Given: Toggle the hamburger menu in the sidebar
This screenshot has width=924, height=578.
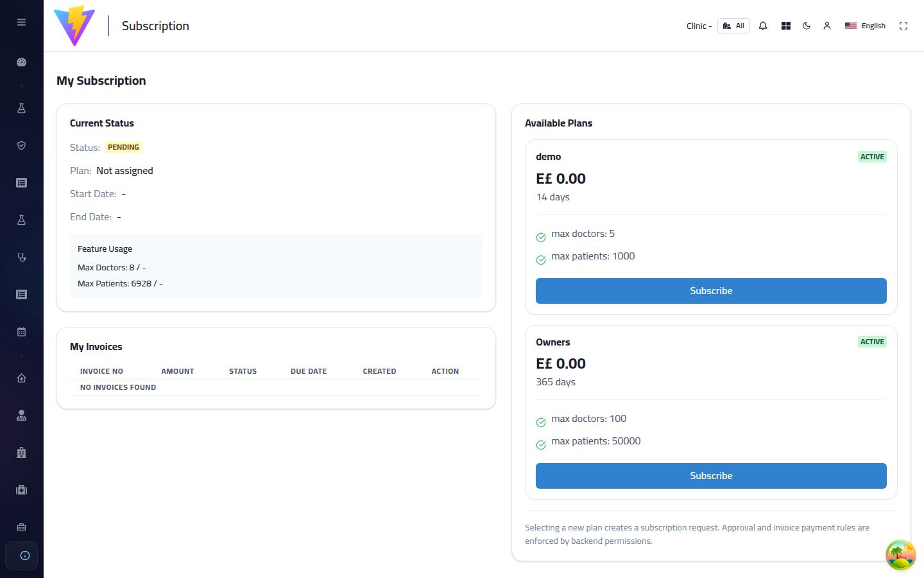Looking at the screenshot, I should click(21, 22).
